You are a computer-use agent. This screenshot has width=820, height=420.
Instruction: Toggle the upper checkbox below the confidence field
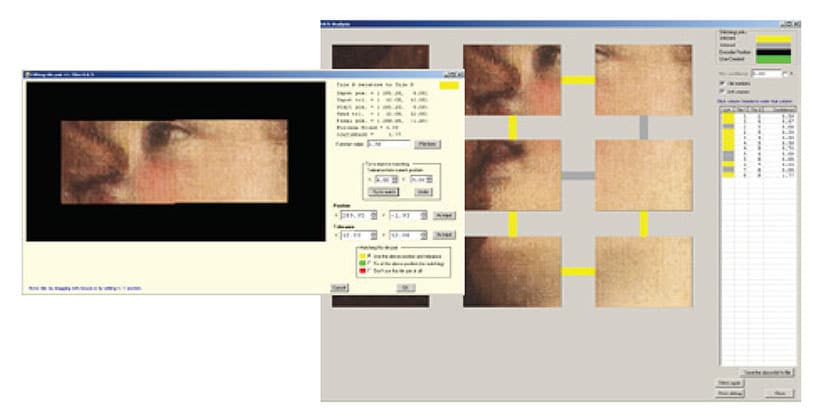click(x=723, y=83)
